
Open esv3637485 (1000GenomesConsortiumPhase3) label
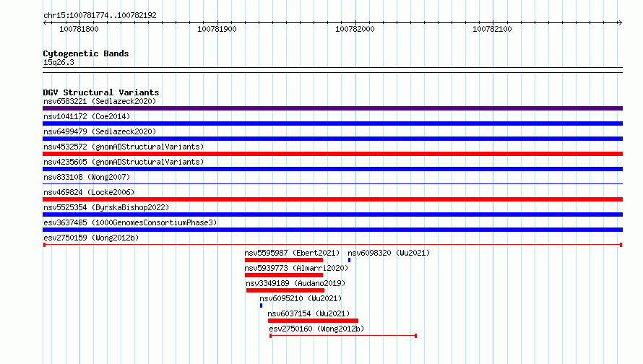point(130,222)
